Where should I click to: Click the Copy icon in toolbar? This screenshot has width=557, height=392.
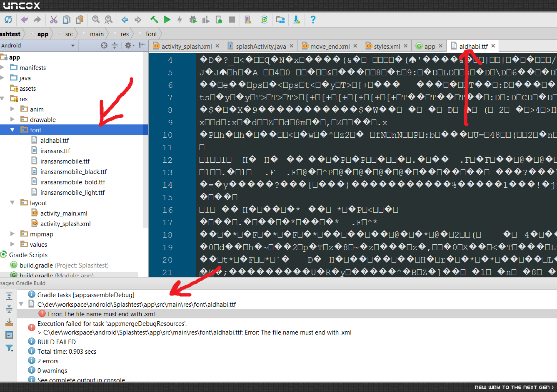(x=67, y=20)
